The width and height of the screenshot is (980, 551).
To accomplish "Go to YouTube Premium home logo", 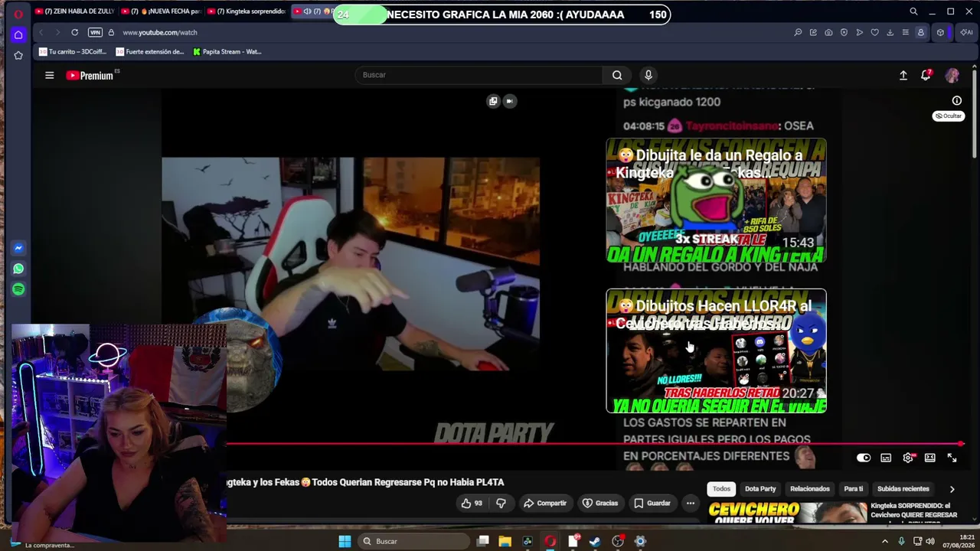I will point(90,75).
